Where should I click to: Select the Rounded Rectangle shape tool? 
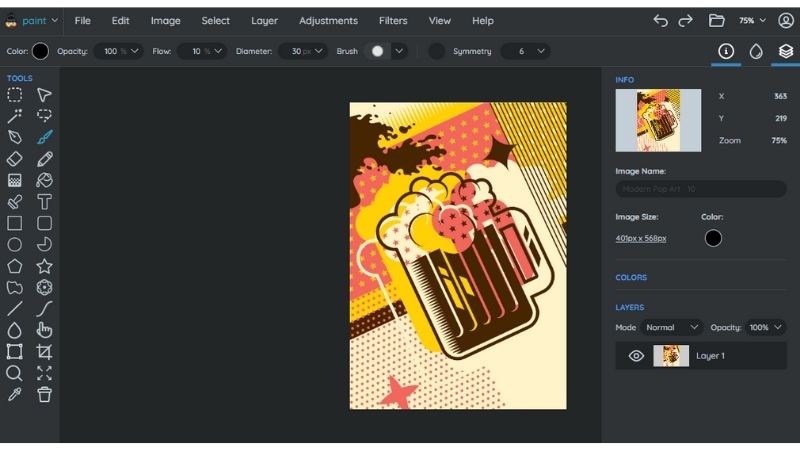44,223
